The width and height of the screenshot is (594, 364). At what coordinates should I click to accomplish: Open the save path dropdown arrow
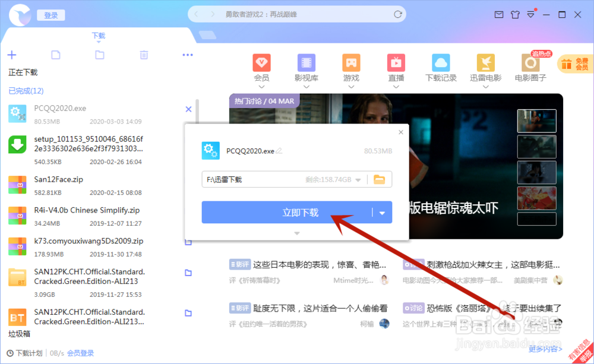pos(358,180)
